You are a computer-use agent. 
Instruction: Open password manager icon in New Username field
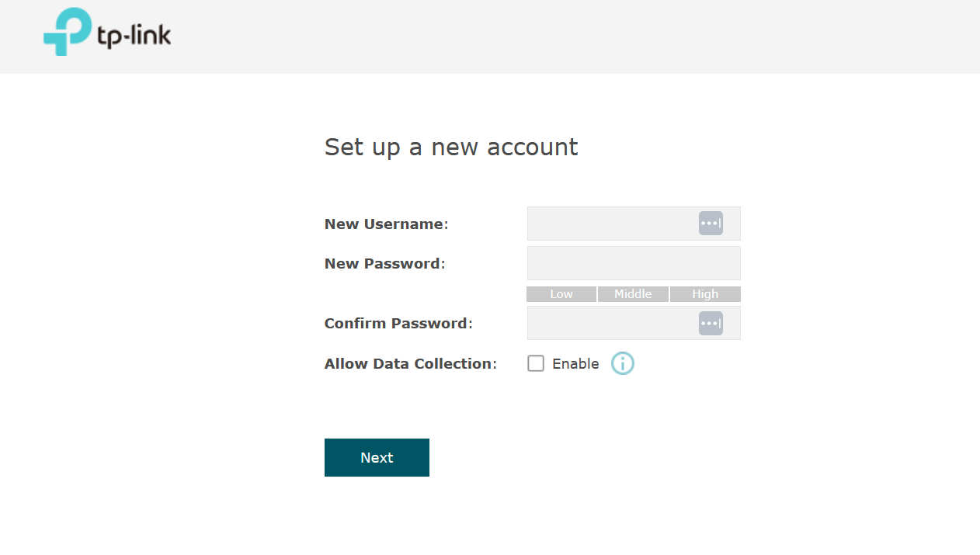point(711,224)
